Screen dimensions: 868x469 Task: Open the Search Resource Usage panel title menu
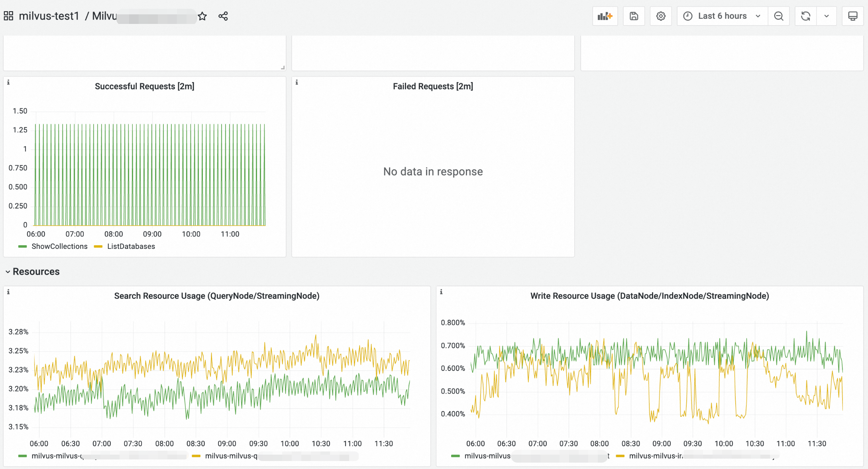(216, 296)
